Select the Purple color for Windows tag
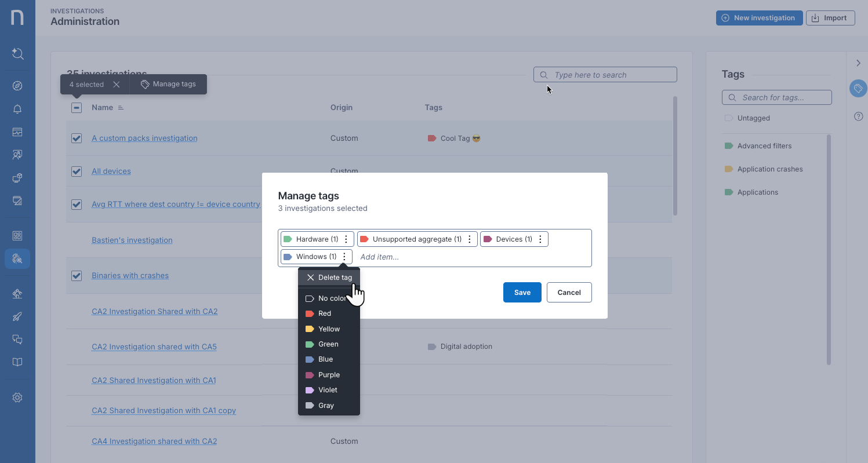868x463 pixels. coord(328,374)
